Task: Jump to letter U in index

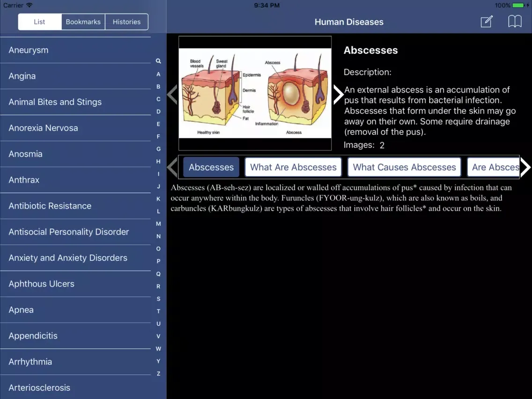Action: 158,324
